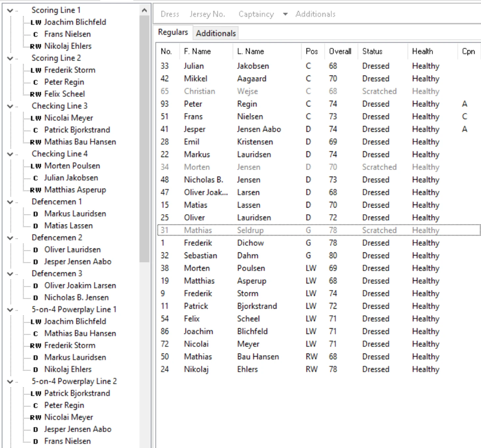Collapse the Scoring Line 1 group
This screenshot has width=481, height=448.
pos(10,11)
